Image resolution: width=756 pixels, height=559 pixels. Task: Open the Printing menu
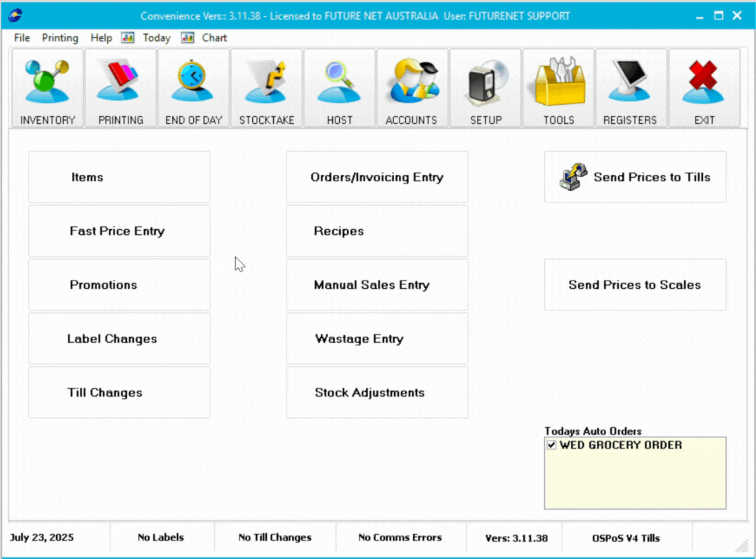[60, 38]
